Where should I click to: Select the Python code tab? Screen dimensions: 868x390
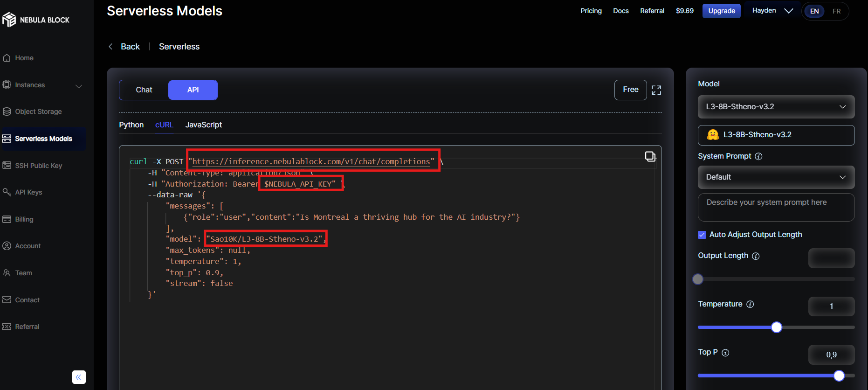pyautogui.click(x=131, y=125)
